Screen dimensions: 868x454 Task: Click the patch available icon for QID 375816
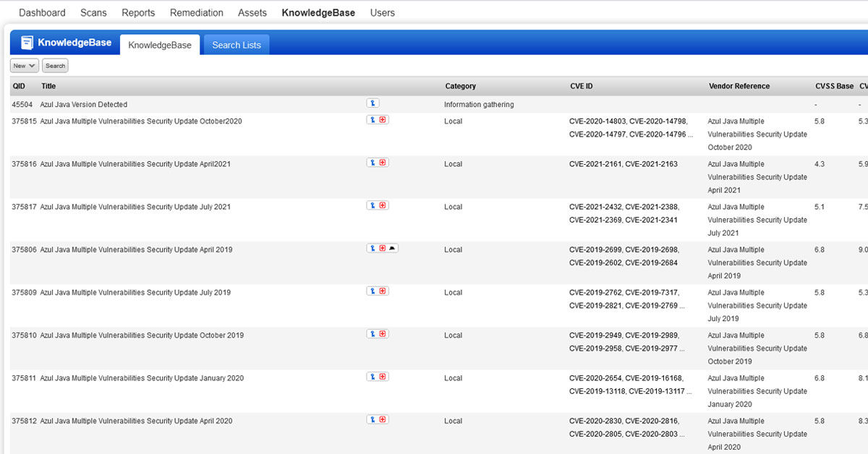click(x=383, y=162)
